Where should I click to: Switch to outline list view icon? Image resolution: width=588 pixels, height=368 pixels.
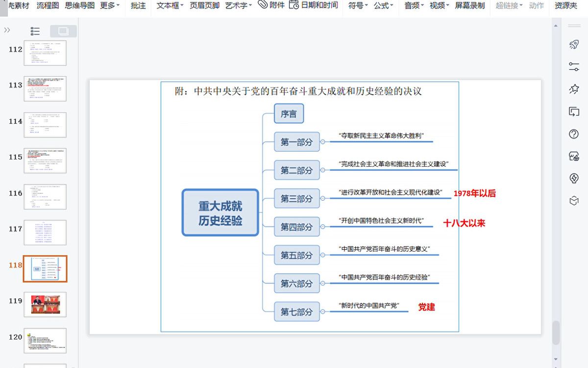point(35,31)
